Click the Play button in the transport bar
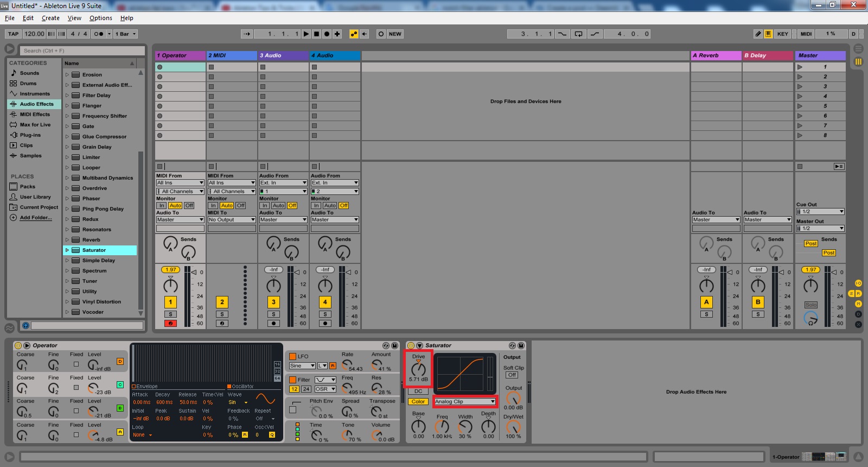Viewport: 868px width, 467px height. pos(306,34)
